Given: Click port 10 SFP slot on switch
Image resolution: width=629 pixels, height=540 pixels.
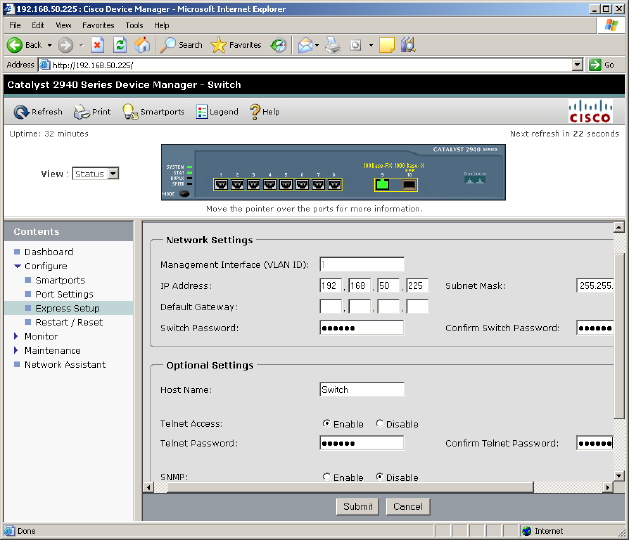Looking at the screenshot, I should pos(409,185).
